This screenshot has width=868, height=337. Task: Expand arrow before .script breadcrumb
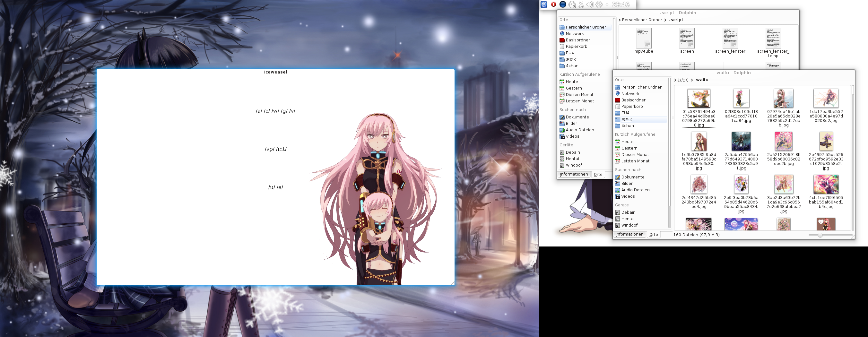pyautogui.click(x=665, y=20)
